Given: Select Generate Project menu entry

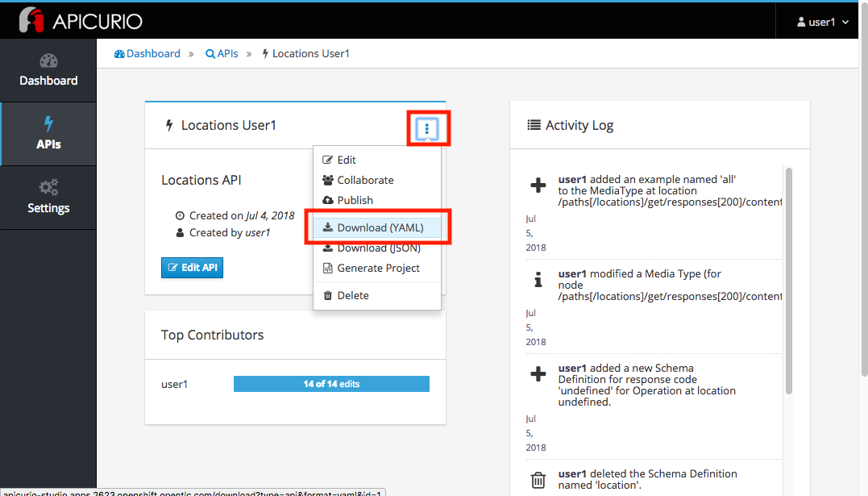Looking at the screenshot, I should pyautogui.click(x=377, y=268).
